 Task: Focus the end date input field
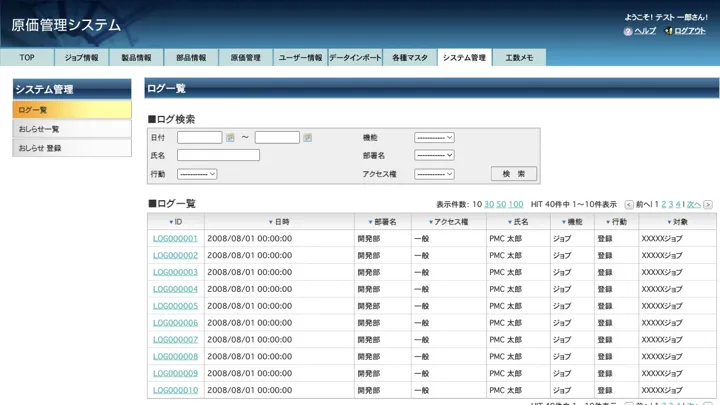(x=277, y=137)
